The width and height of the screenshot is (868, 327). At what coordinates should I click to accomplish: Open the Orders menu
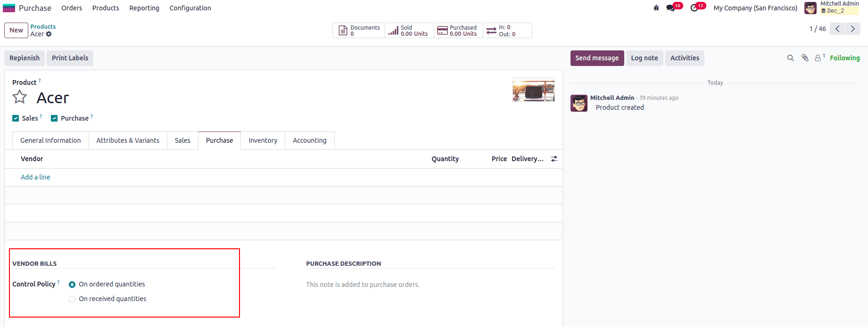point(72,8)
